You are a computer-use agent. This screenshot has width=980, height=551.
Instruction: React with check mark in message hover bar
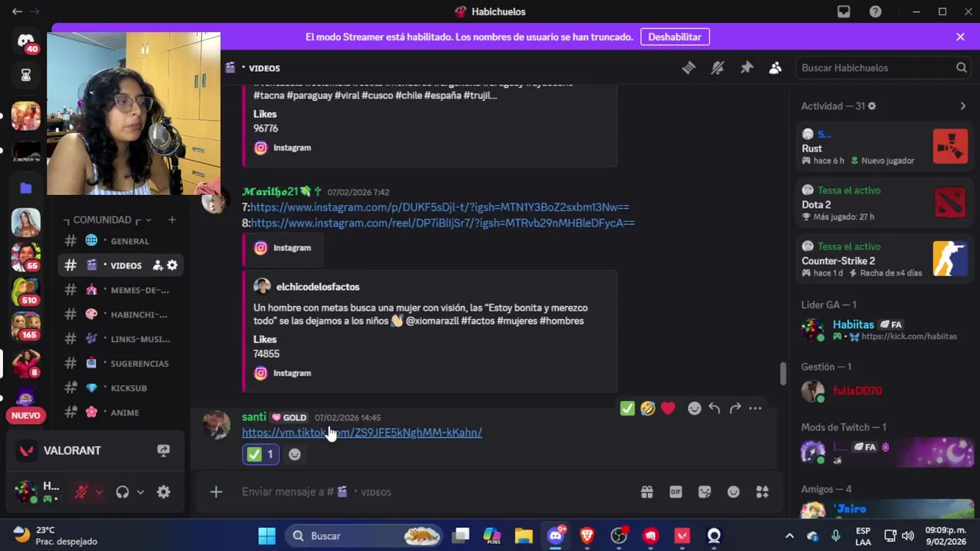[x=627, y=409]
